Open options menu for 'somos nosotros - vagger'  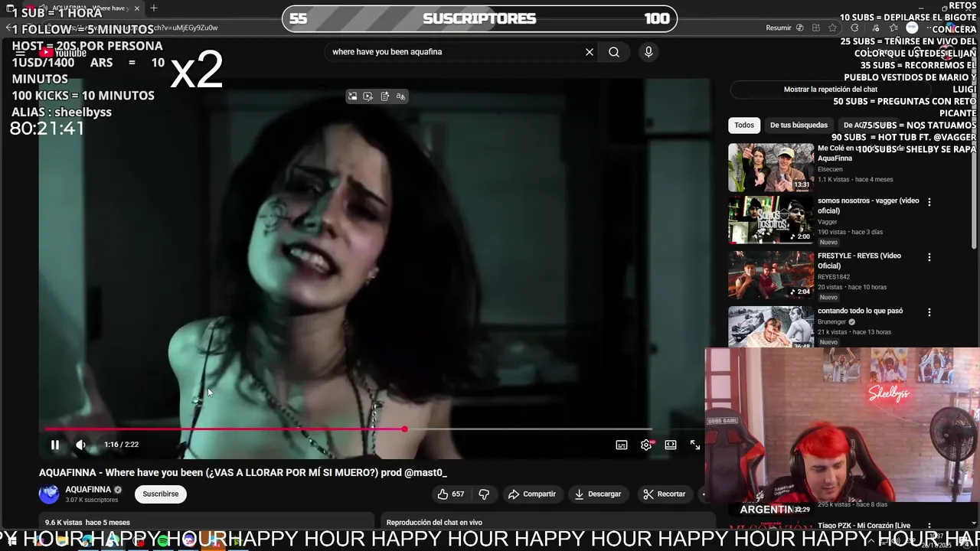[x=929, y=202]
